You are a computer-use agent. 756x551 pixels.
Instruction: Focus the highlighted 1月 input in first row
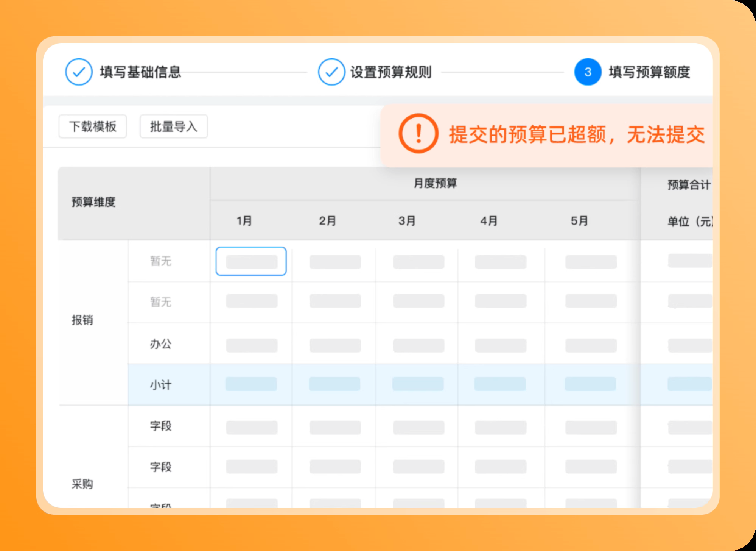[251, 261]
